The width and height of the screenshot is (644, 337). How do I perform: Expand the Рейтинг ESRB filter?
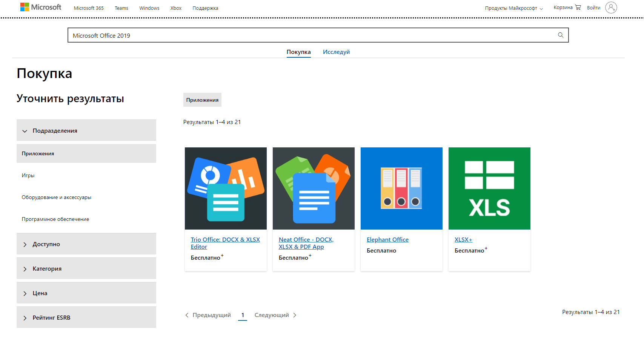click(86, 317)
